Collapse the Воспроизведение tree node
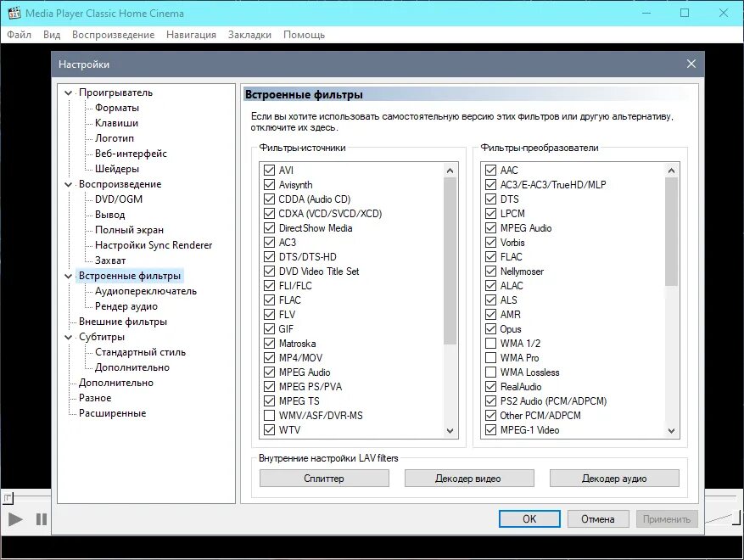This screenshot has height=560, width=744. click(69, 185)
